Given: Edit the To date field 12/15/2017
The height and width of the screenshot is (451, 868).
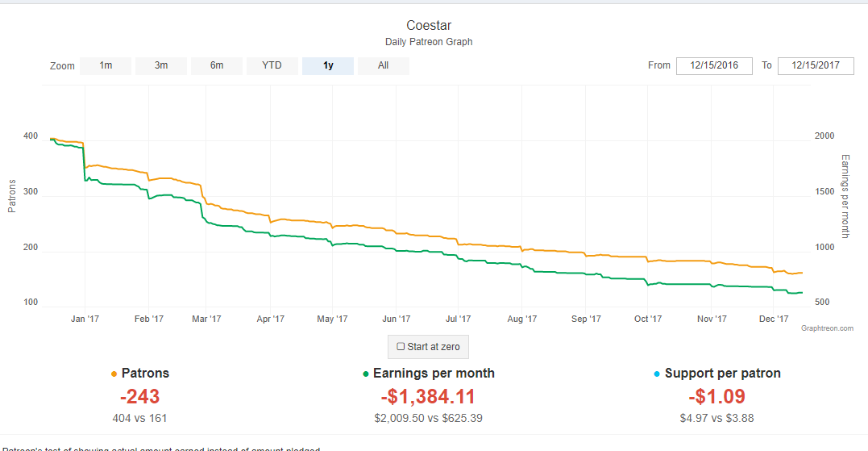Looking at the screenshot, I should click(816, 65).
